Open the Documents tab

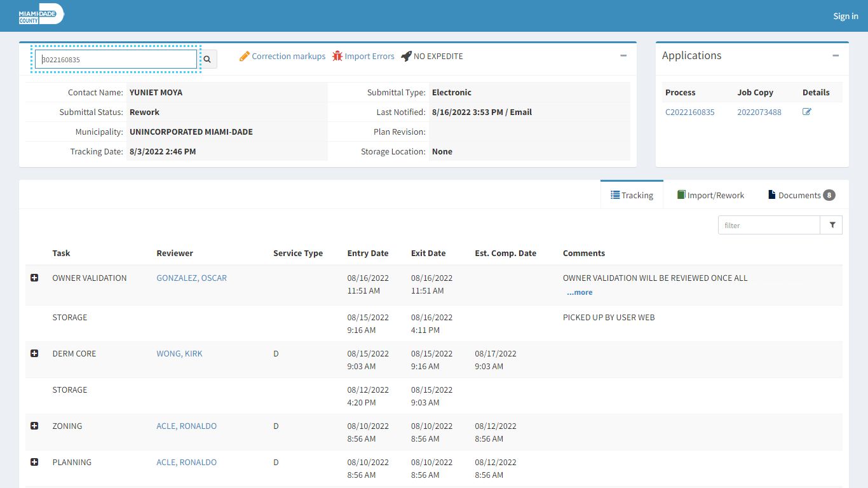[801, 195]
